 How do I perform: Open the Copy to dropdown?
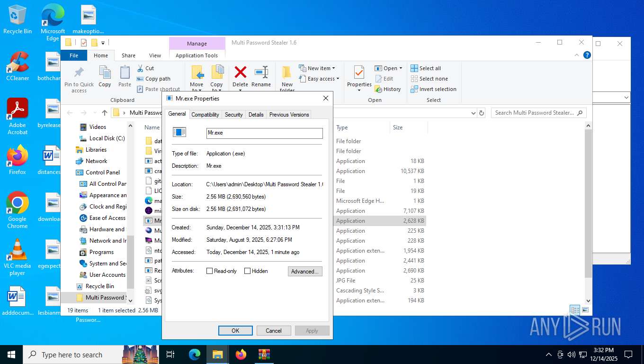(x=216, y=90)
